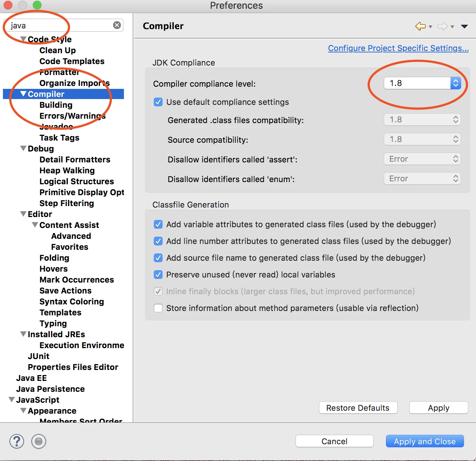Screen dimensions: 476x461
Task: Collapse the Code Style tree node
Action: tap(23, 39)
